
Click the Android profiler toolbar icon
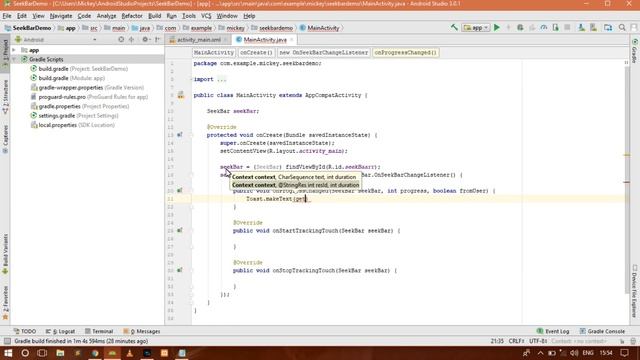[544, 27]
